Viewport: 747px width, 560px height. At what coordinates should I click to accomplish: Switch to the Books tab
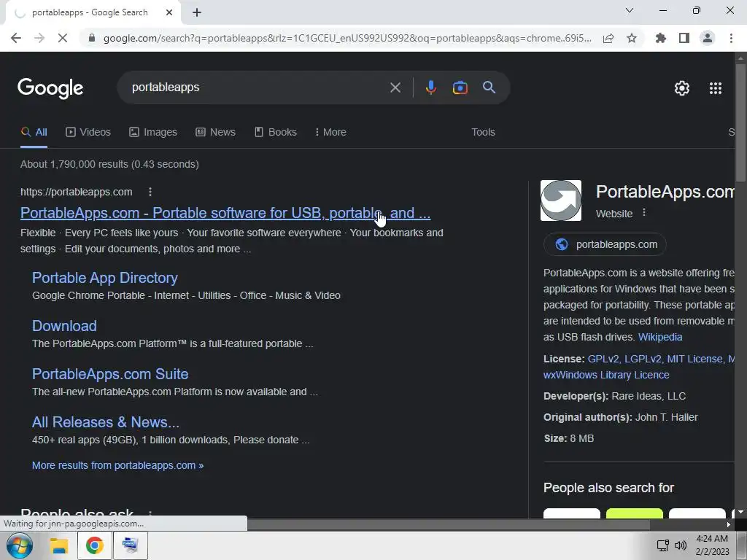coord(275,133)
